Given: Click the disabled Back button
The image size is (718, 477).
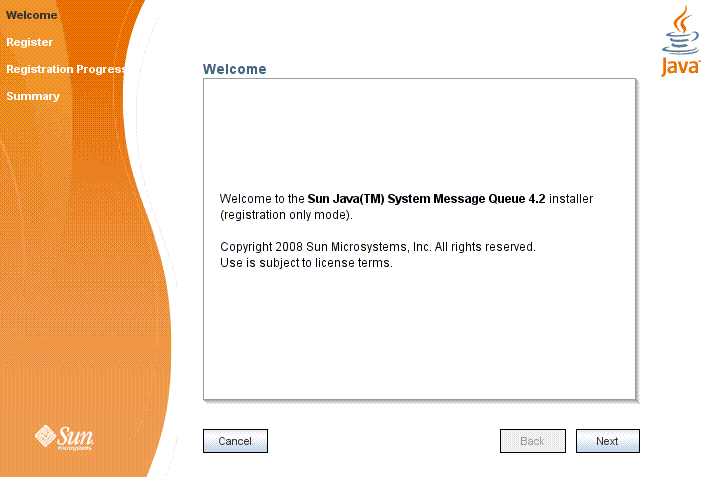Looking at the screenshot, I should [532, 441].
